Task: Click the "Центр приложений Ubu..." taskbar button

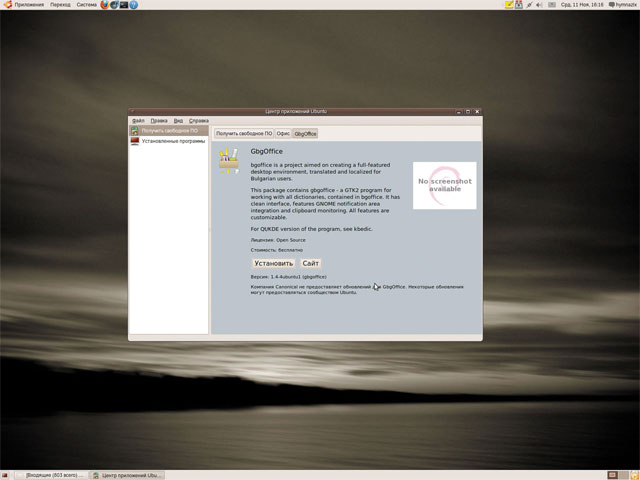Action: [127, 475]
